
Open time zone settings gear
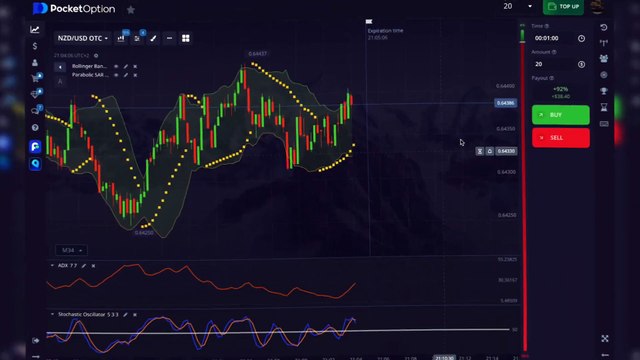pos(96,56)
